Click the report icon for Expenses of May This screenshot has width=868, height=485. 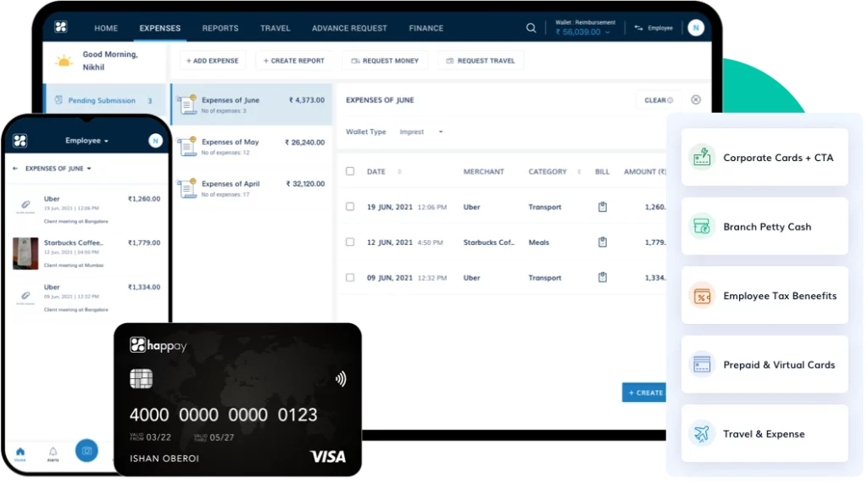(x=187, y=146)
